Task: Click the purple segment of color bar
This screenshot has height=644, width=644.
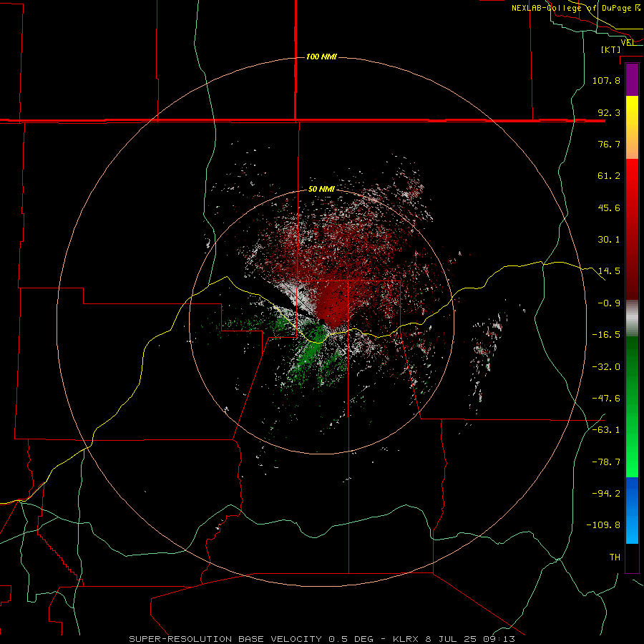Action: coord(632,79)
